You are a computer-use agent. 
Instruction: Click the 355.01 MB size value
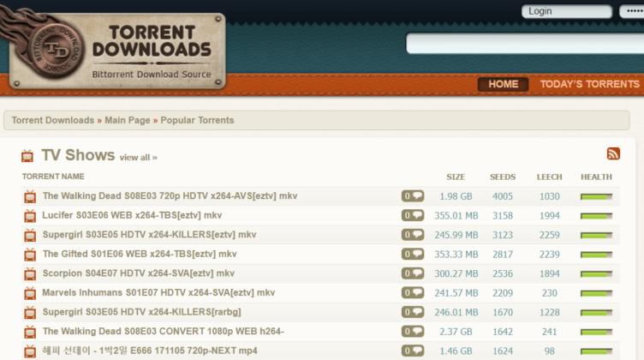(x=456, y=216)
